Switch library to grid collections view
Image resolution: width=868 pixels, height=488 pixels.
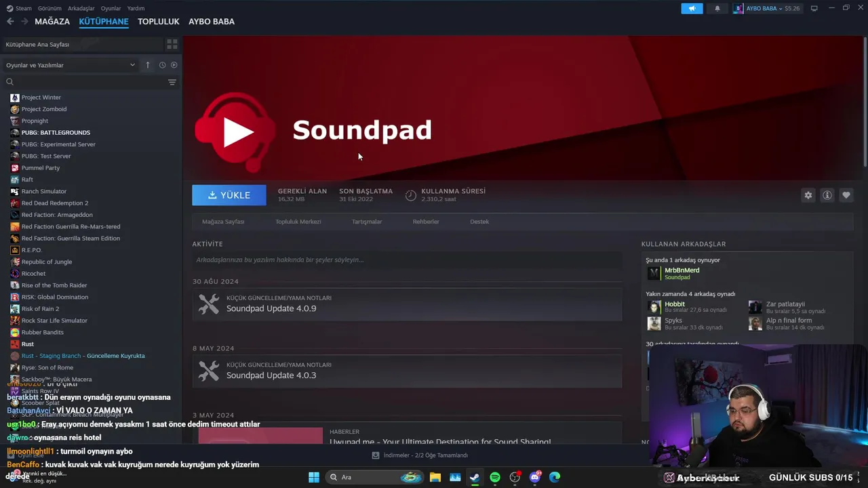click(x=172, y=44)
